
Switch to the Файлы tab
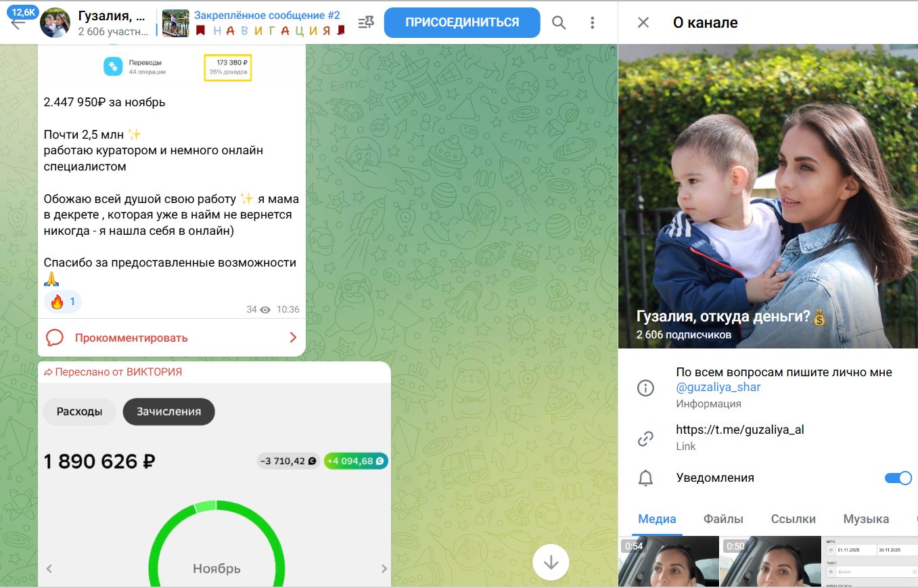(x=723, y=519)
